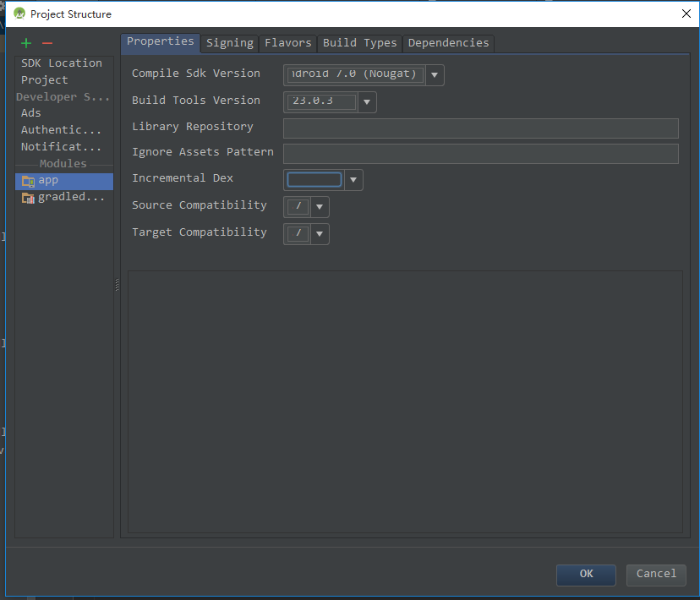Expand the Build Tools Version dropdown arrow
This screenshot has width=700, height=600.
367,102
